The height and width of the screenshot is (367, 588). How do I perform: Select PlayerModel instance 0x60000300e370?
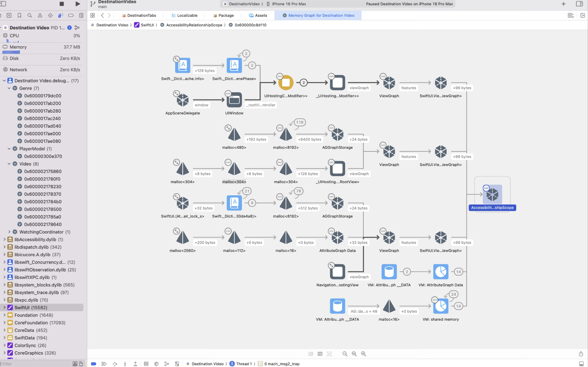[42, 156]
